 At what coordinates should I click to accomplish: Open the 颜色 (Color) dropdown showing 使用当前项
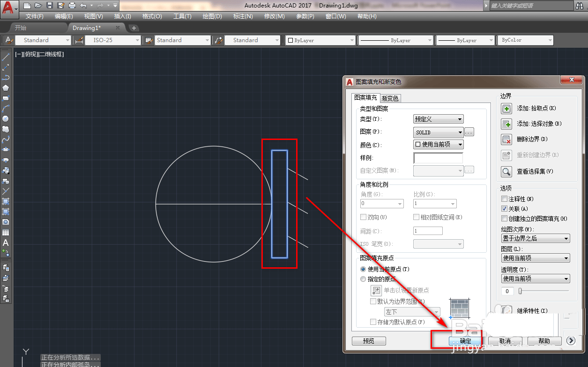click(438, 145)
